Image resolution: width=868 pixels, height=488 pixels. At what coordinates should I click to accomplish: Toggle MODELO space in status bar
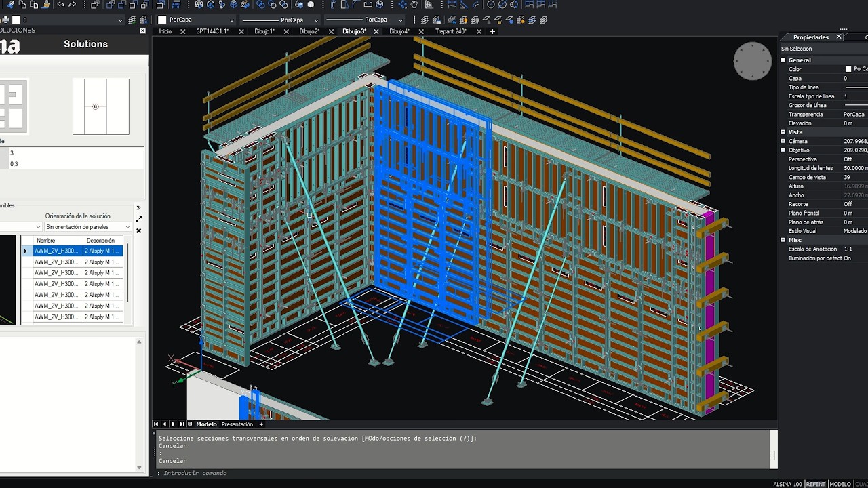point(840,484)
